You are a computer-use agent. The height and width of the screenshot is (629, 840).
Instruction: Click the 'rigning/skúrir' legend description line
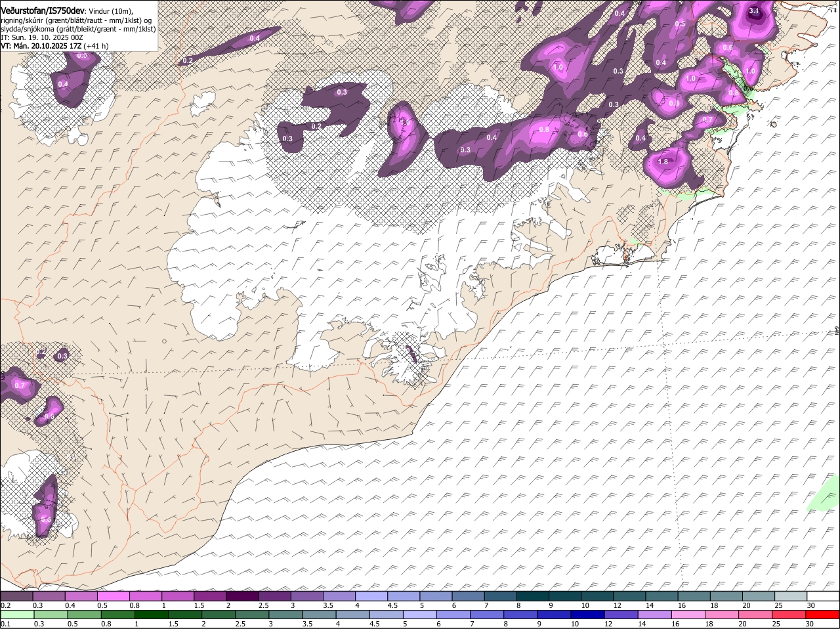76,20
